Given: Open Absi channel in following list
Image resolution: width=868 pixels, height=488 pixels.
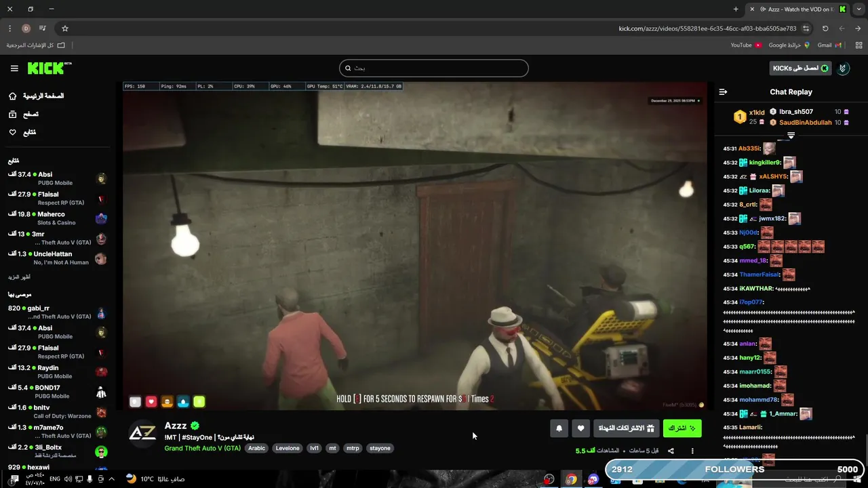Looking at the screenshot, I should (x=58, y=178).
